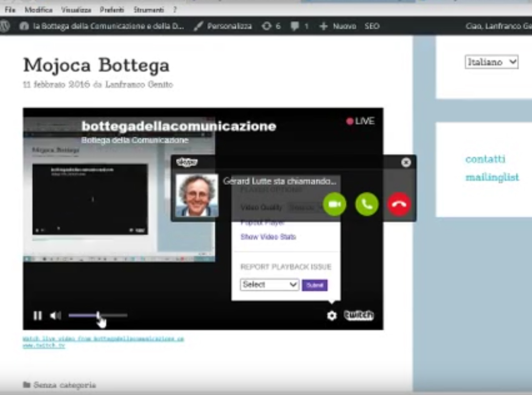Expand the Video Quality dropdown
This screenshot has height=395, width=532.
(x=305, y=207)
